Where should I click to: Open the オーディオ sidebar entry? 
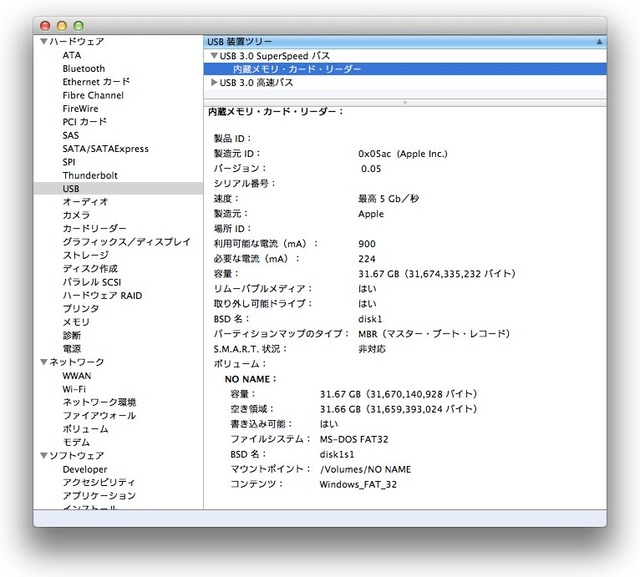click(85, 202)
